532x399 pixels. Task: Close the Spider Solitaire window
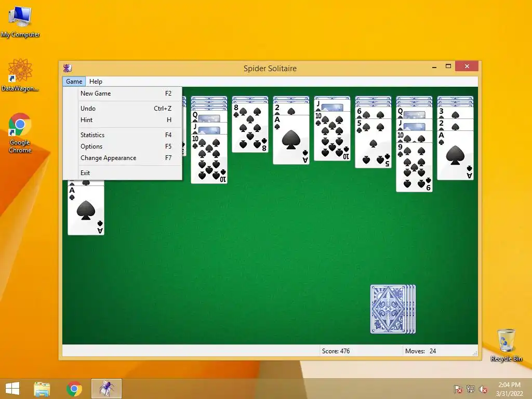pos(467,66)
